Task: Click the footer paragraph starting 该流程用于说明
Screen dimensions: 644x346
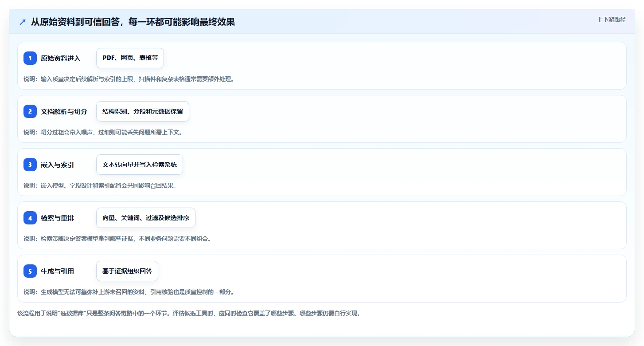Action: 189,313
